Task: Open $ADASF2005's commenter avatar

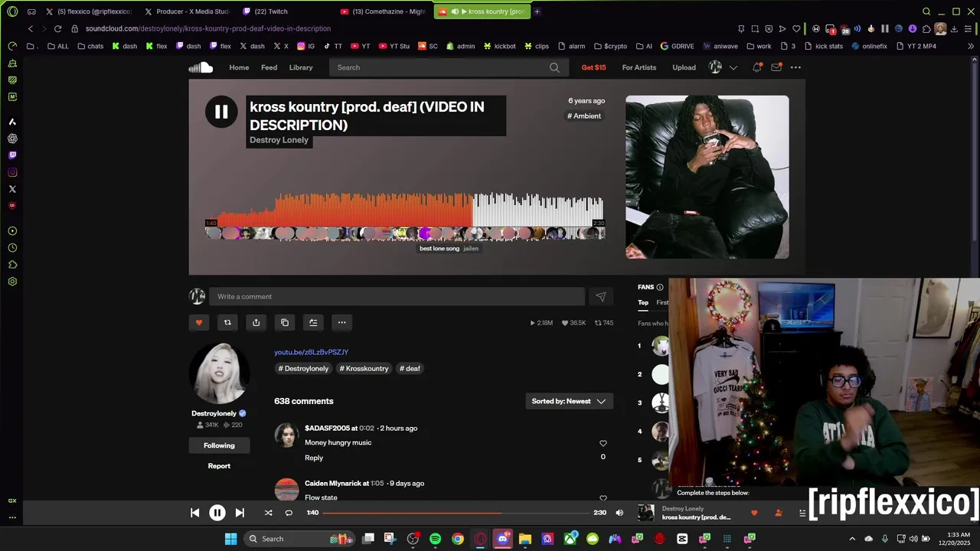Action: [286, 435]
